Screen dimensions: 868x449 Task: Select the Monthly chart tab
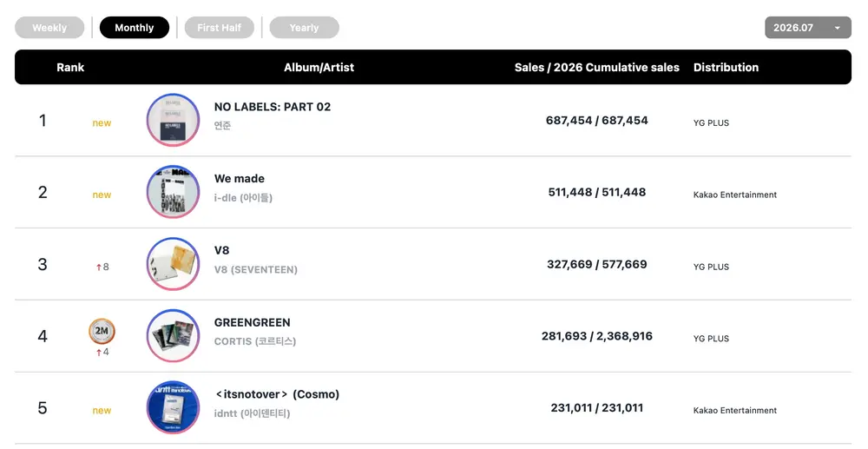click(135, 28)
